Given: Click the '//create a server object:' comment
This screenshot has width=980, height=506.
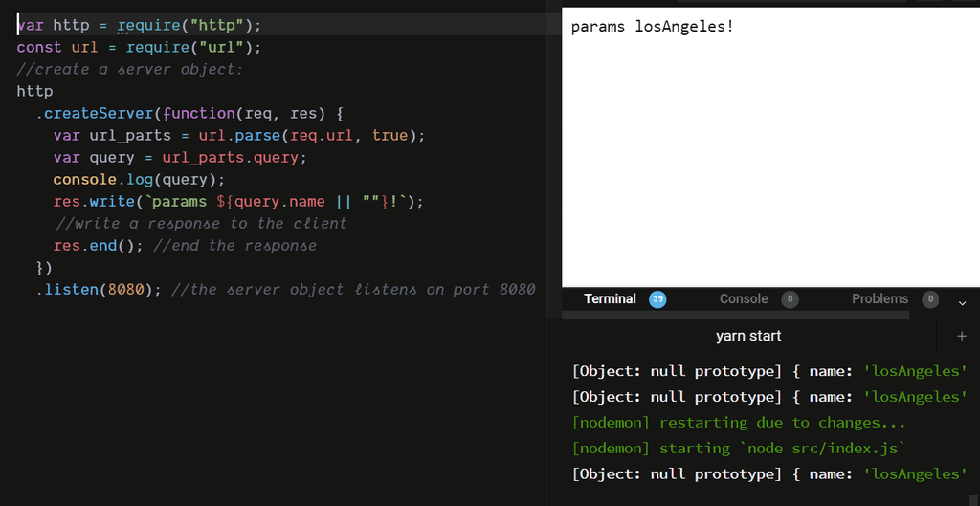Looking at the screenshot, I should tap(129, 69).
